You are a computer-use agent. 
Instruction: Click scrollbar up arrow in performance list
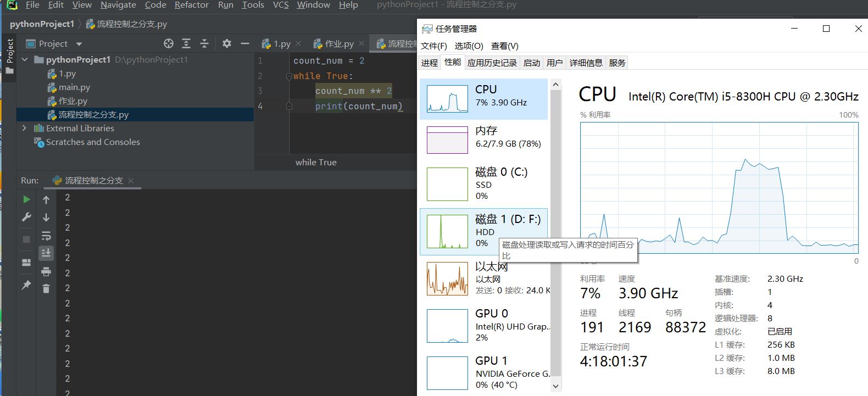[x=555, y=85]
